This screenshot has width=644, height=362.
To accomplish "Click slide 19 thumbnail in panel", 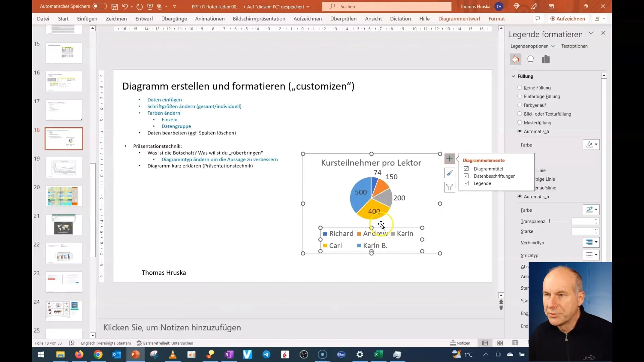I will [64, 168].
